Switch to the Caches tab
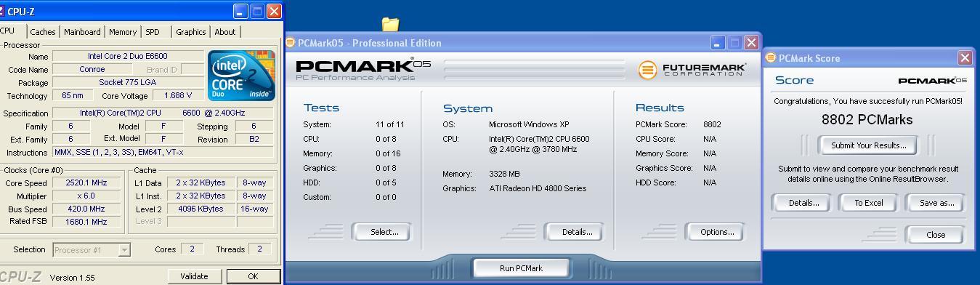The width and height of the screenshot is (980, 285). (43, 32)
